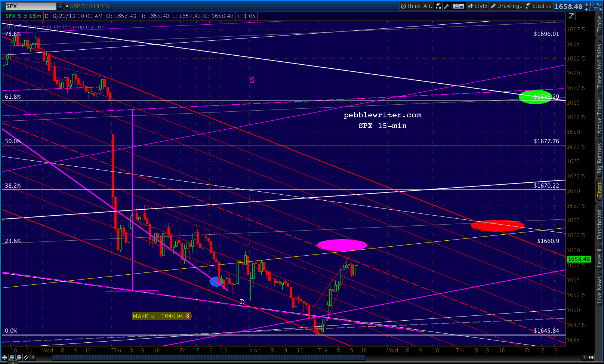The image size is (604, 364).
Task: Click the current price tag 1658.48 on axis
Action: point(579,259)
